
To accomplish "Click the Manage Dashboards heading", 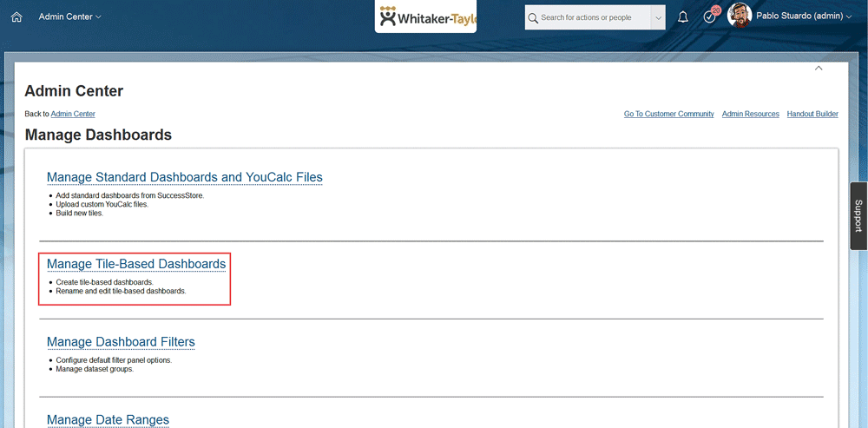I will tap(99, 135).
